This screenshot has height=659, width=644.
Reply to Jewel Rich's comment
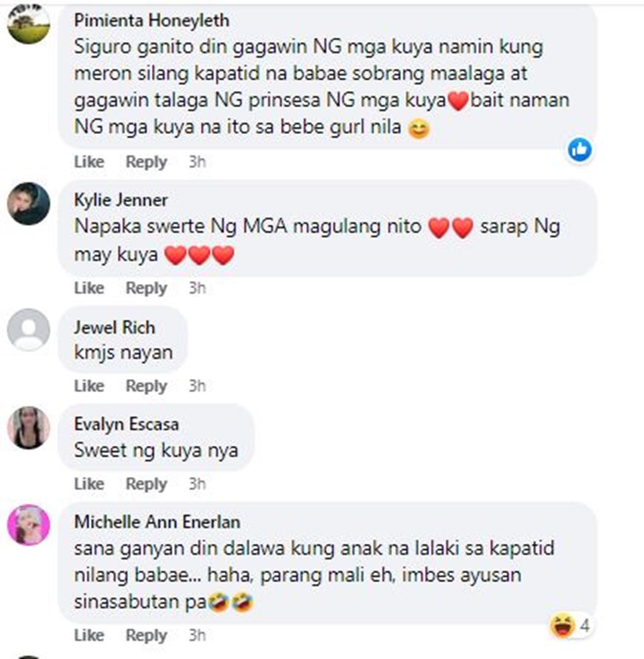146,386
